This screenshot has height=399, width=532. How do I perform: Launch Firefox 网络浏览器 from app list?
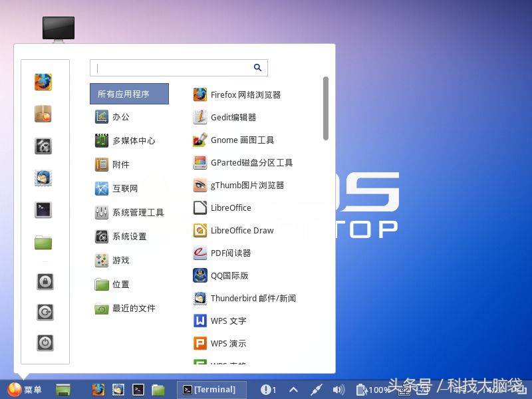click(237, 94)
